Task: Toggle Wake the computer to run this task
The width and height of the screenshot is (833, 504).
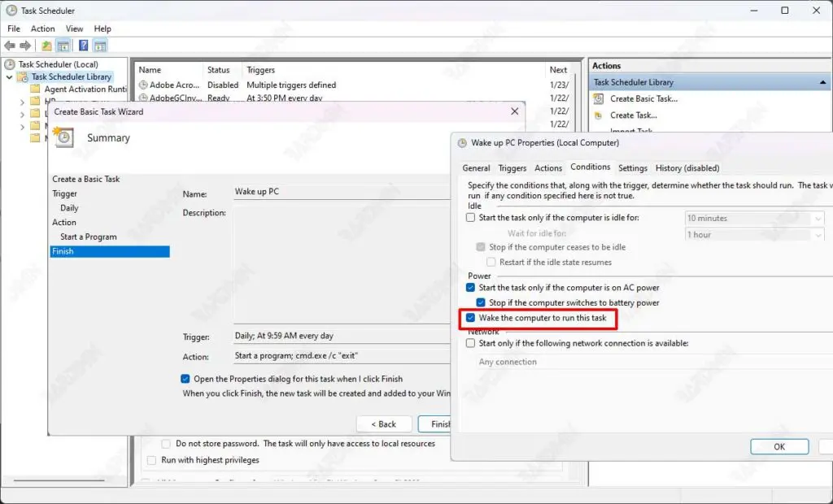Action: pyautogui.click(x=470, y=318)
